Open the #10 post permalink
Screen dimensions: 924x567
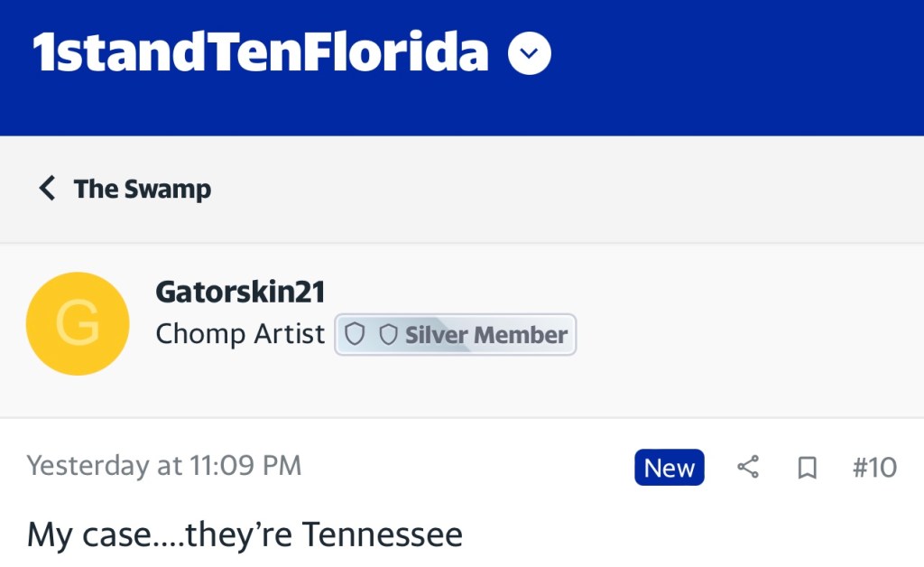click(874, 467)
